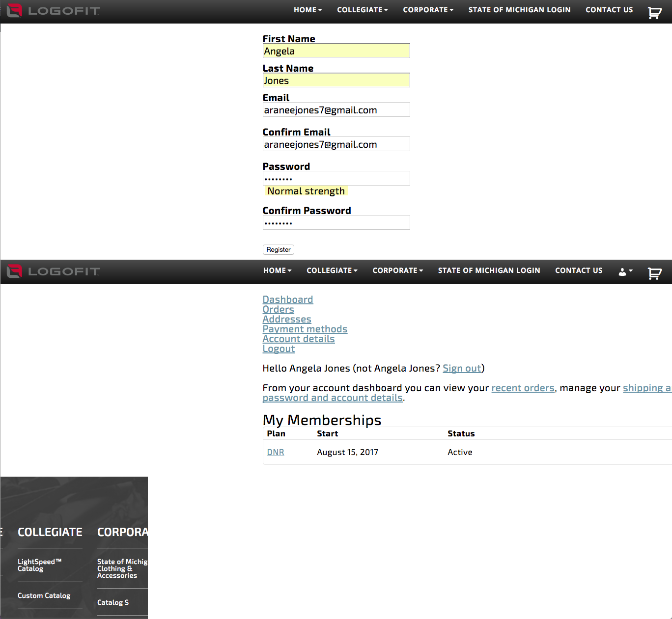This screenshot has width=672, height=619.
Task: Open Contact Us in the second navbar
Action: click(578, 270)
